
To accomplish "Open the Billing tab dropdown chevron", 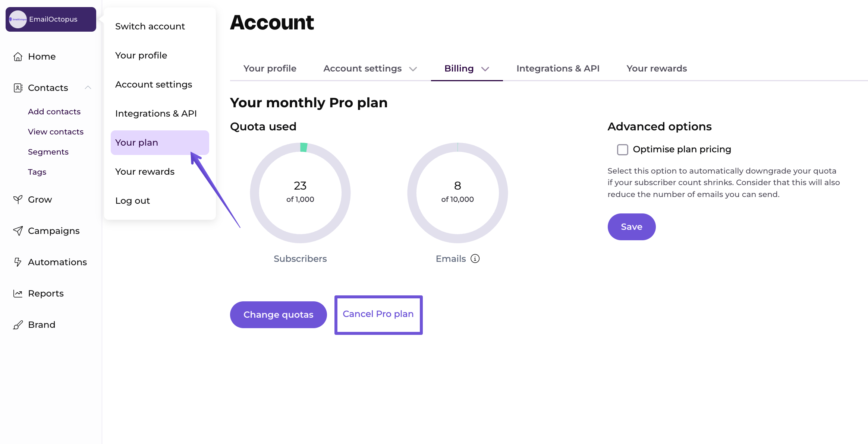I will (485, 69).
